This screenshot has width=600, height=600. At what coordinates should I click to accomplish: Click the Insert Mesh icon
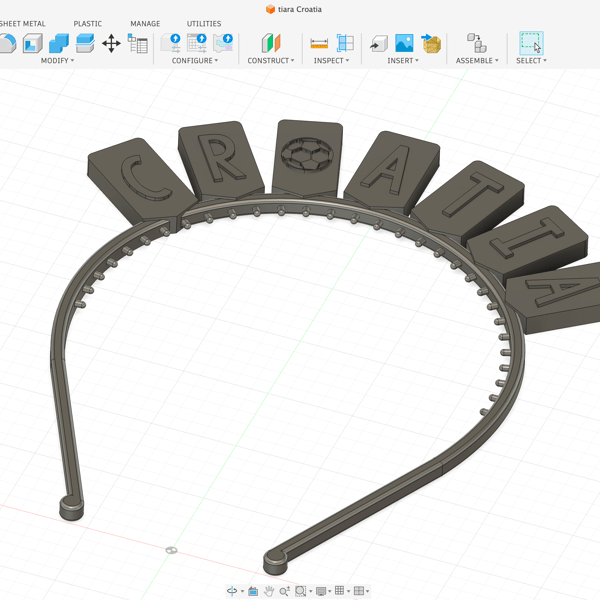(431, 43)
